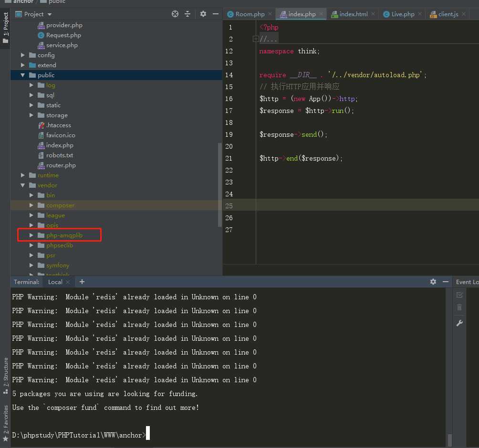Click the collapse all icon in Project panel
Image resolution: width=479 pixels, height=448 pixels.
[187, 14]
